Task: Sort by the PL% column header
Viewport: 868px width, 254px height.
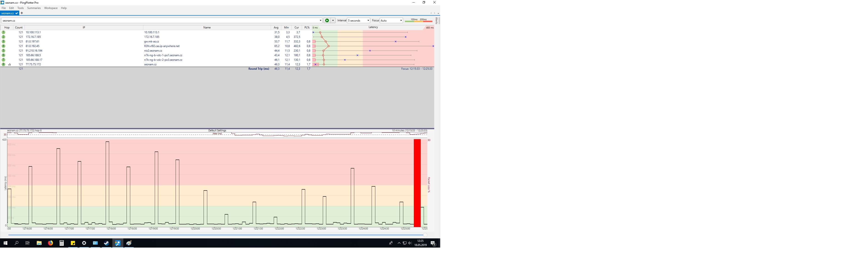Action: click(x=307, y=28)
